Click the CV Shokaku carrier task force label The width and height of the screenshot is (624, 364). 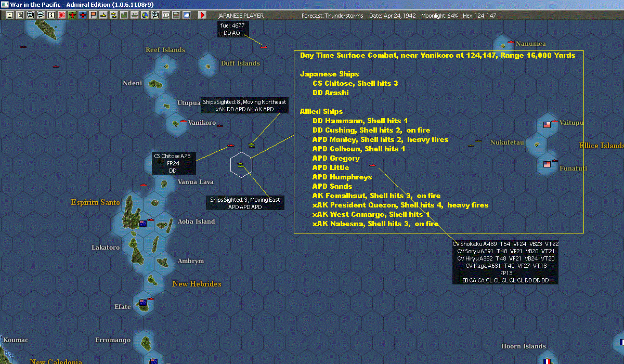pos(505,262)
